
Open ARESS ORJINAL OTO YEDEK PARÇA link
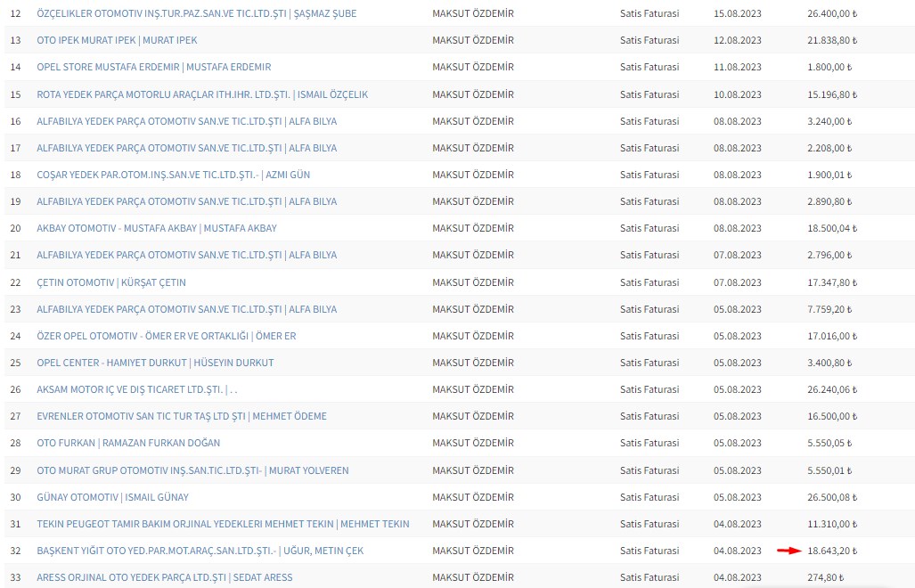[x=164, y=577]
